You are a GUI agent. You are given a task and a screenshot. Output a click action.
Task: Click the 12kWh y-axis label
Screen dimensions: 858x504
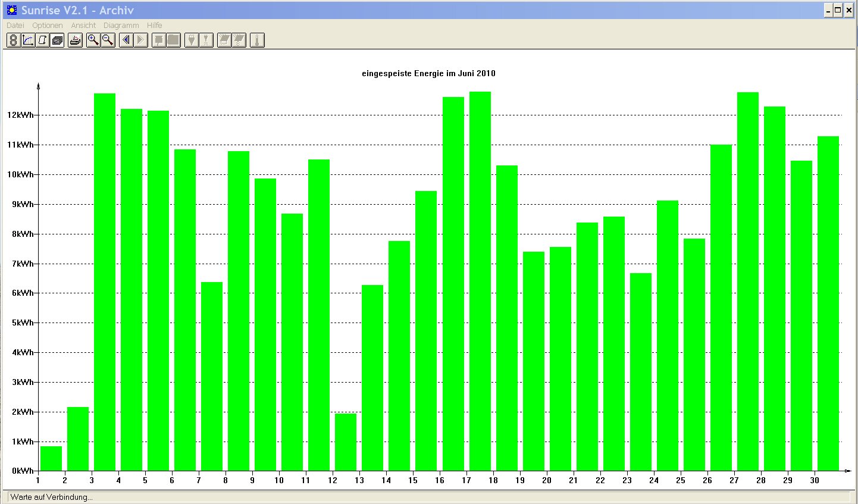tap(20, 115)
